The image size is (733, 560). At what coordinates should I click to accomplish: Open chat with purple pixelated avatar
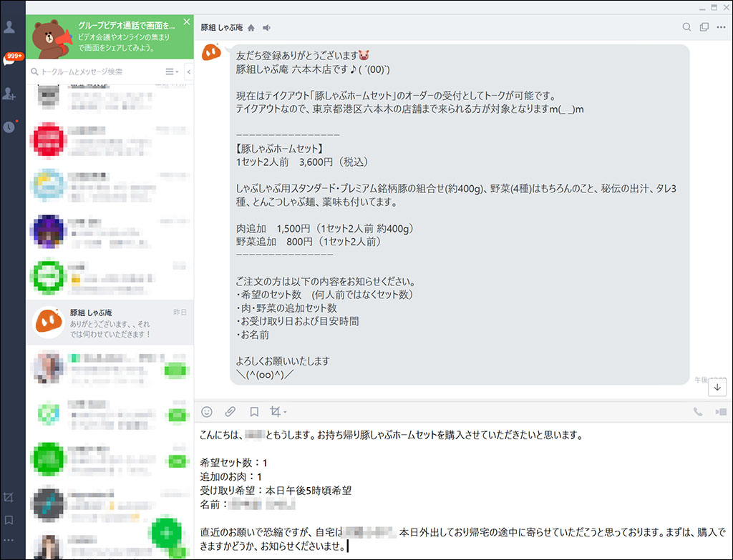[110, 231]
